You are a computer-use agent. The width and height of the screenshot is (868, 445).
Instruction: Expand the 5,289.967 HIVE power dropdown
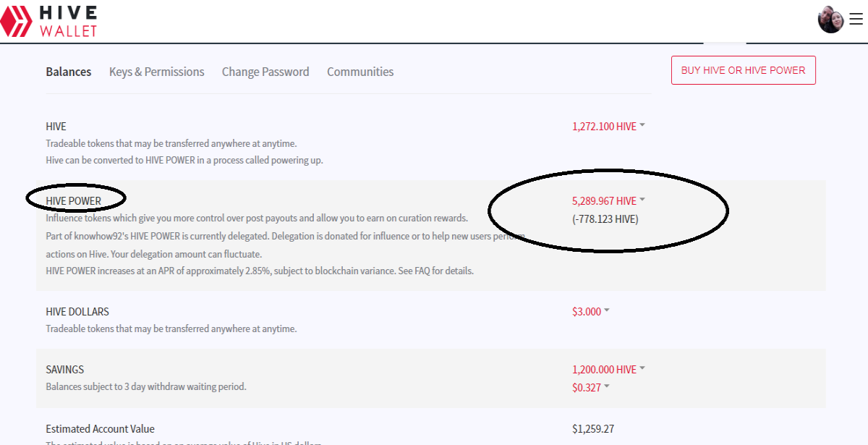coord(608,201)
